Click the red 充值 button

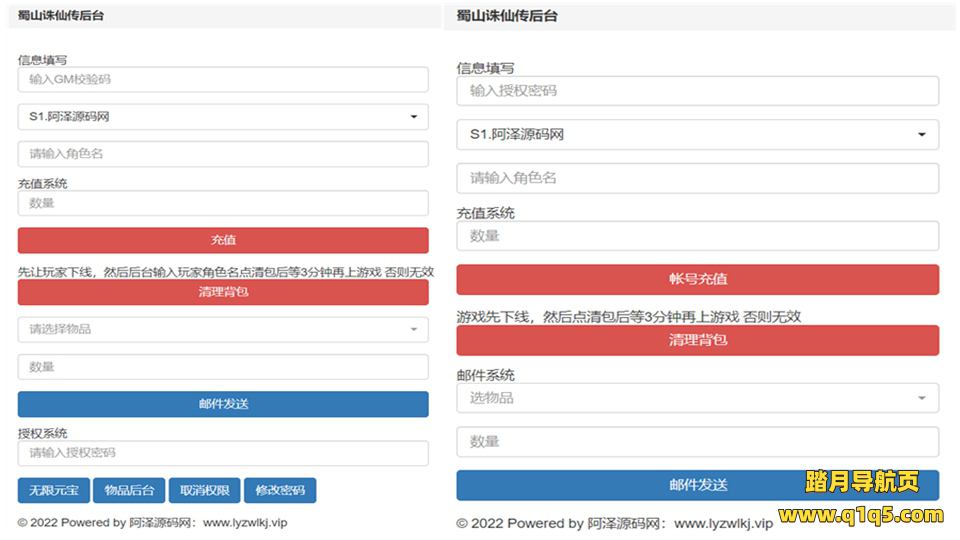(x=222, y=240)
